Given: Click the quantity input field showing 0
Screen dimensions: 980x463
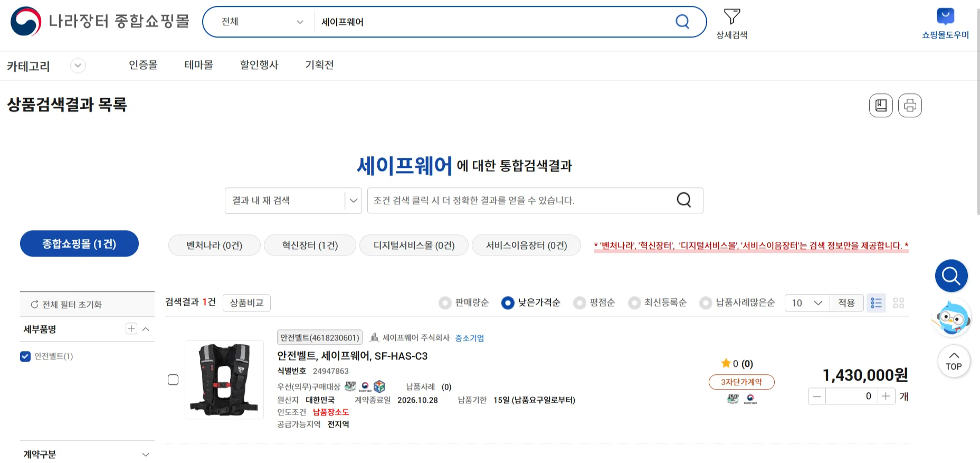Looking at the screenshot, I should [x=851, y=396].
